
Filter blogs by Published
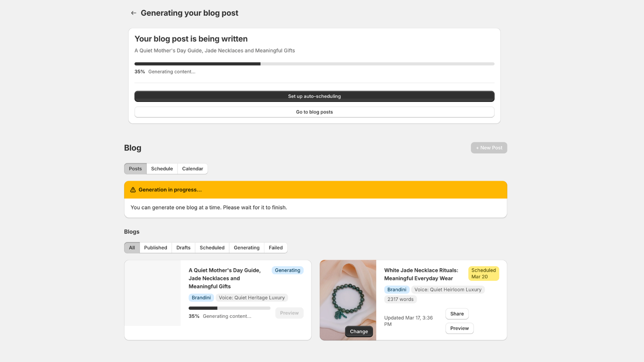155,248
